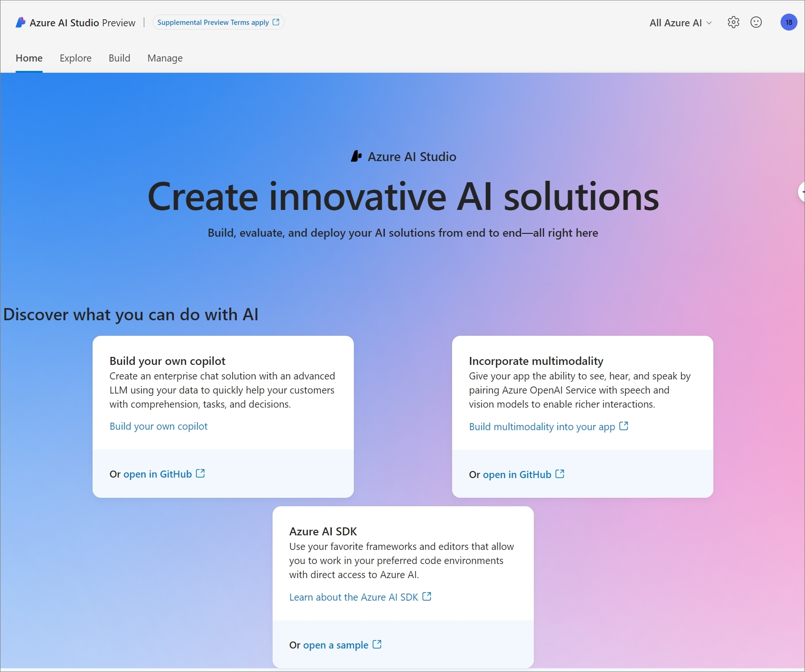Image resolution: width=805 pixels, height=672 pixels.
Task: Open the Build tab
Action: coord(119,58)
